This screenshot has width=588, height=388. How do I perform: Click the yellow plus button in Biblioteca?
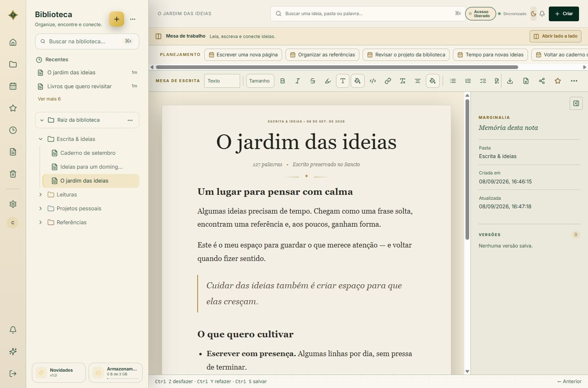(x=116, y=19)
